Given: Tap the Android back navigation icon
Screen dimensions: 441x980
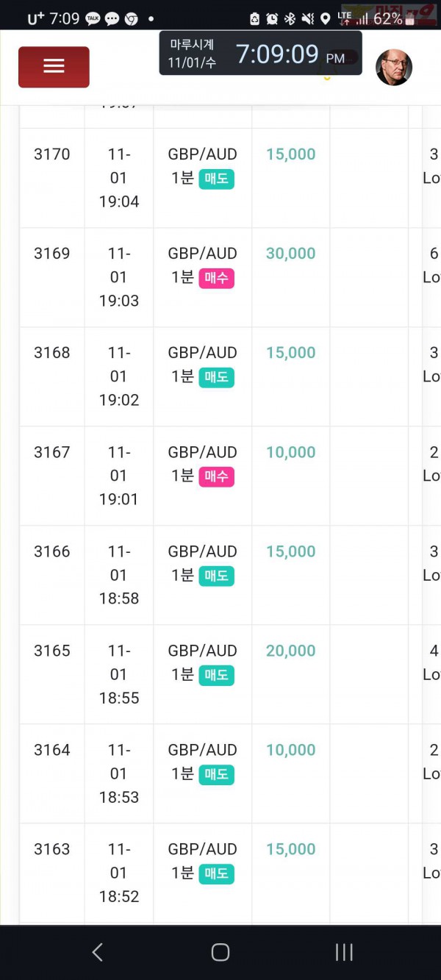Looking at the screenshot, I should coord(97,952).
